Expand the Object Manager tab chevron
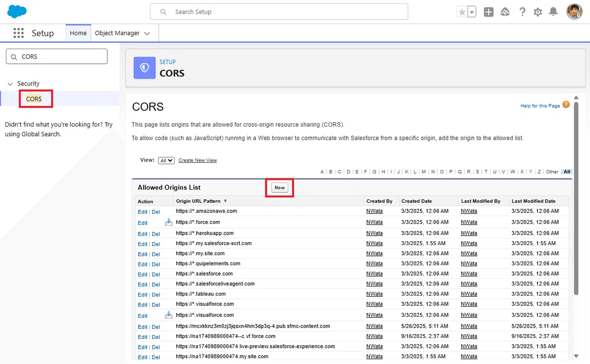The image size is (590, 364). [147, 33]
